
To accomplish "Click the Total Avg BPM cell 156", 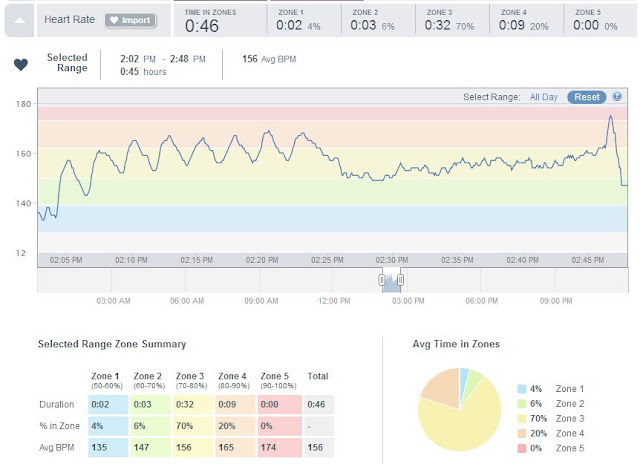I will point(319,448).
